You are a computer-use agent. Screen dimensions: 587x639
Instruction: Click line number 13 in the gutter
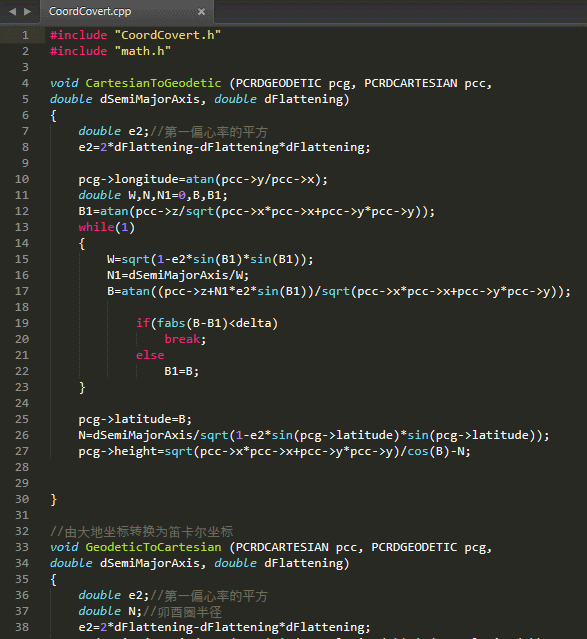click(22, 227)
